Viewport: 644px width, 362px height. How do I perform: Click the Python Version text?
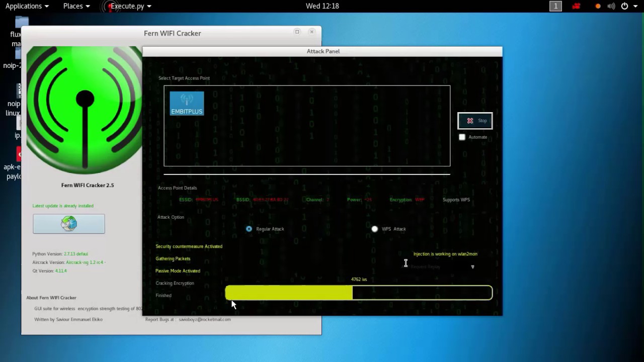point(60,254)
